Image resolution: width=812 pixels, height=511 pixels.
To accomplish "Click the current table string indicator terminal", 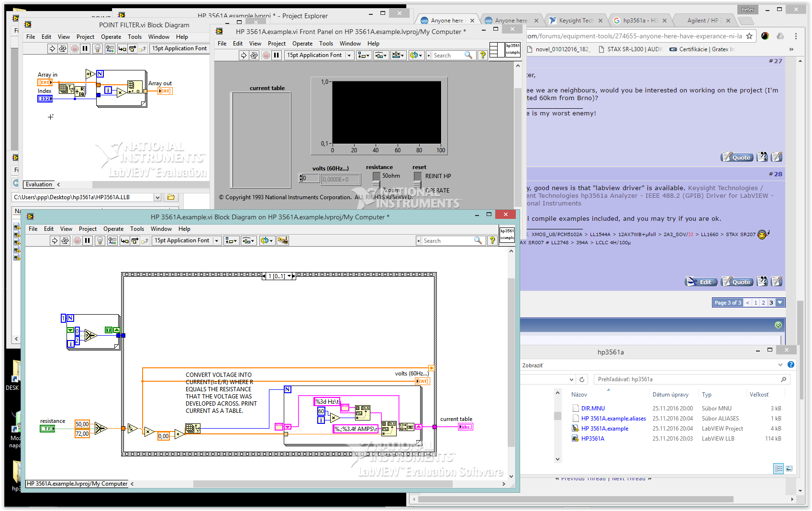I will click(466, 427).
